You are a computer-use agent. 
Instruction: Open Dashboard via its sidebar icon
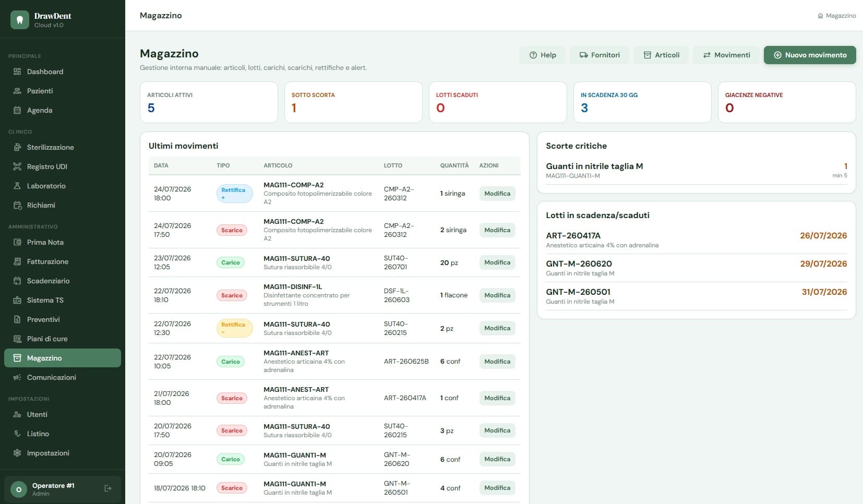coord(17,71)
